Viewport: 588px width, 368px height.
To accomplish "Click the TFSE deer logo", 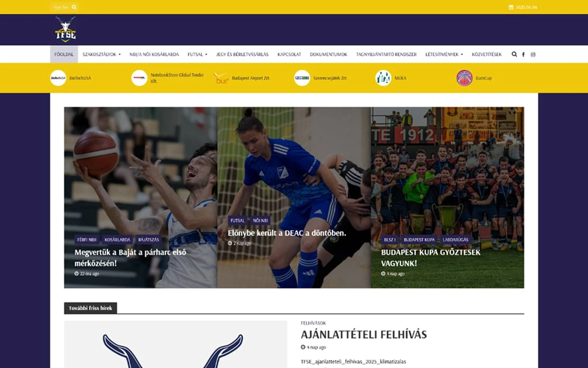I will tap(65, 29).
